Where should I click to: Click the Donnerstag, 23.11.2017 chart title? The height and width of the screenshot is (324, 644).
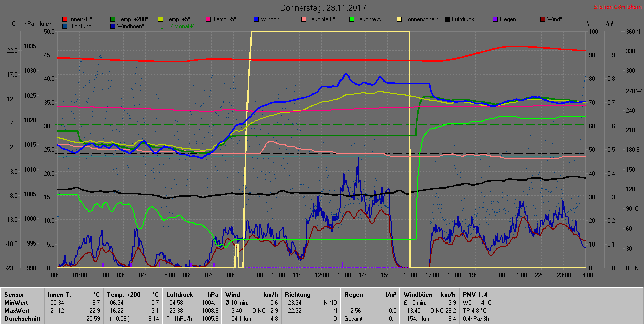(323, 8)
